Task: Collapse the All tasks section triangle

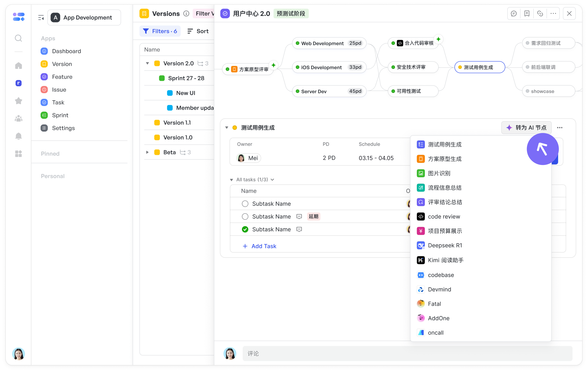Action: point(231,180)
